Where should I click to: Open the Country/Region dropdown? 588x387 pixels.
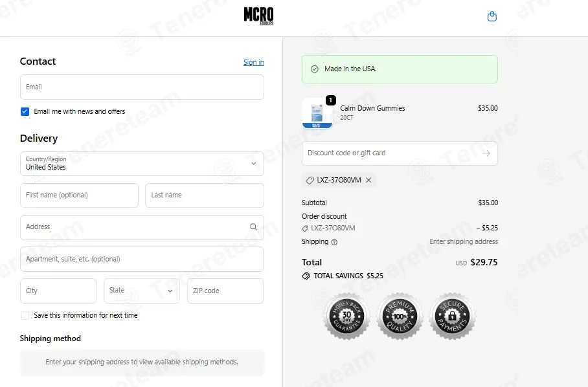point(142,164)
